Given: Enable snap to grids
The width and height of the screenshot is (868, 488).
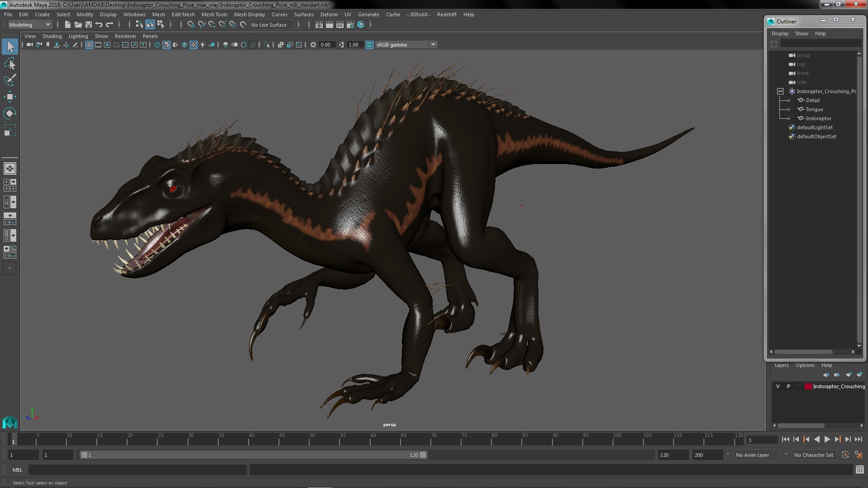Looking at the screenshot, I should 191,25.
